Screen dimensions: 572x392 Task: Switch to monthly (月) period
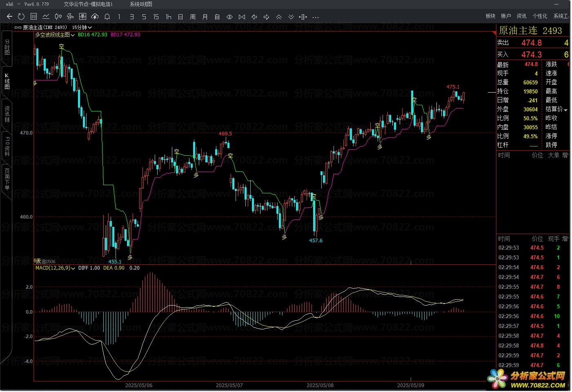[x=205, y=17]
